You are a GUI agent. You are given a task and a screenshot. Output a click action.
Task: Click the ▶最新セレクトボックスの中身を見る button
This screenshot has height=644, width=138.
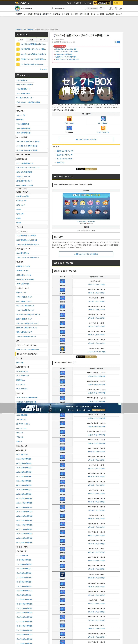click(x=86, y=254)
